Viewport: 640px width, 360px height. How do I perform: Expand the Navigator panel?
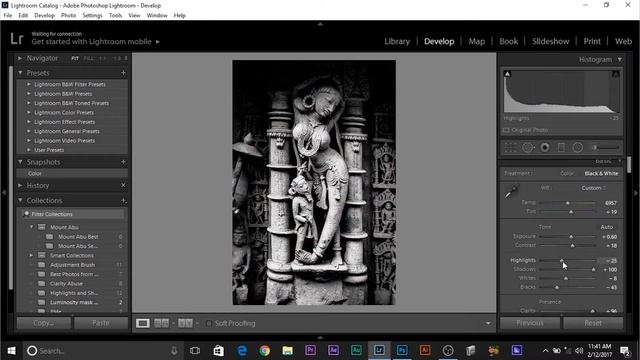[20, 58]
